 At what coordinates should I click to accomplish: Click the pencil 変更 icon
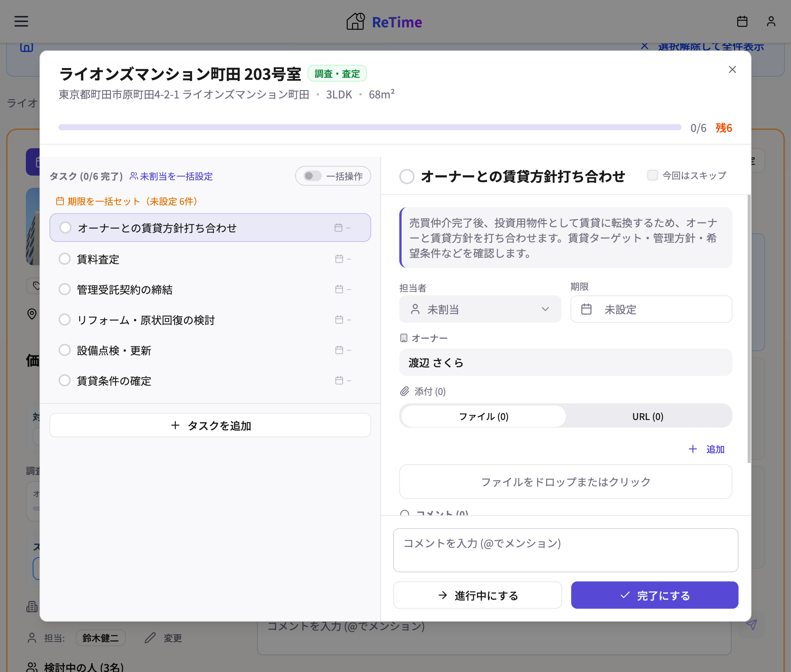pyautogui.click(x=150, y=638)
